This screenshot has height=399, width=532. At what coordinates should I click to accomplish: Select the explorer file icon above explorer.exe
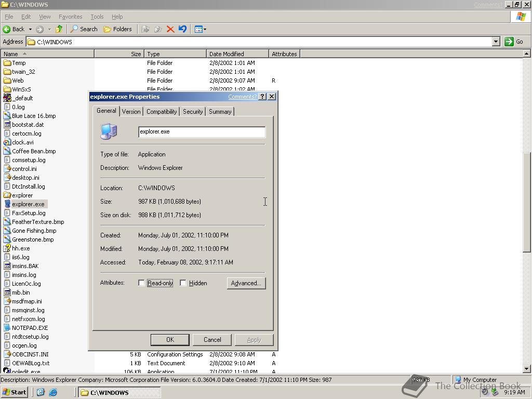7,195
